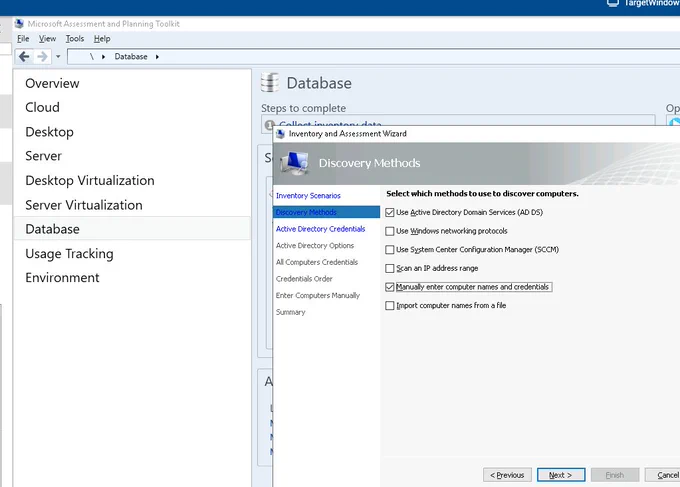Click Enter Computers Manually step
The height and width of the screenshot is (487, 680).
(318, 295)
